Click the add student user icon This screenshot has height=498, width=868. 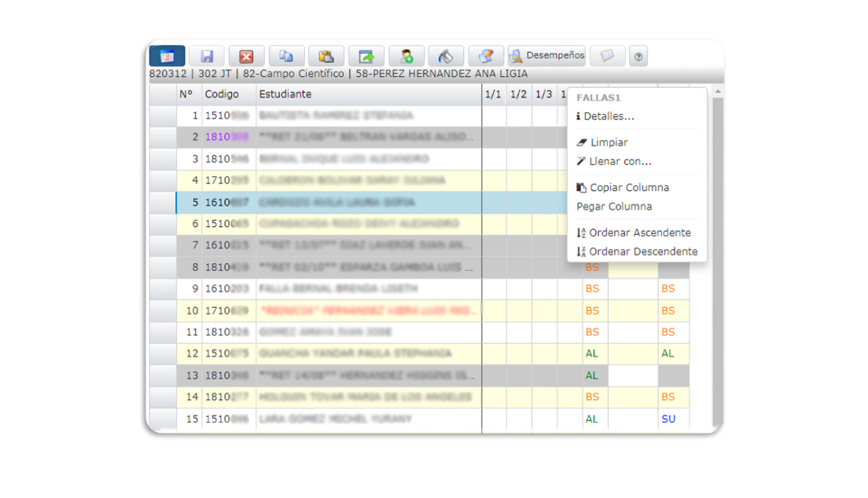[x=406, y=56]
